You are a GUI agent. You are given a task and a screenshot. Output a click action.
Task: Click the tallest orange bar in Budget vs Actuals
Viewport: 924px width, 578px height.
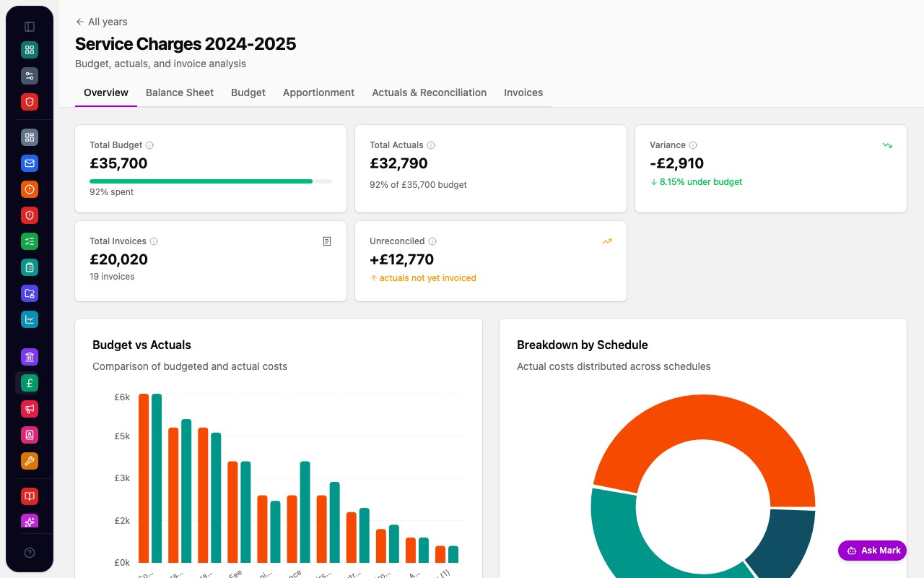144,478
